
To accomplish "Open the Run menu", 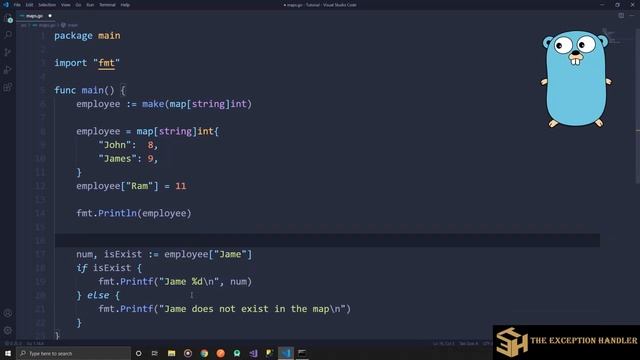I will coord(90,5).
